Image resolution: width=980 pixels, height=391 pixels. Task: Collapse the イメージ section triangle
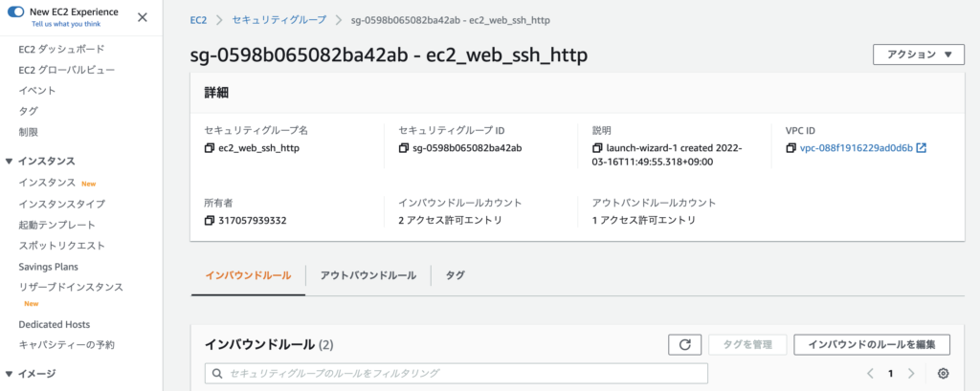click(9, 374)
